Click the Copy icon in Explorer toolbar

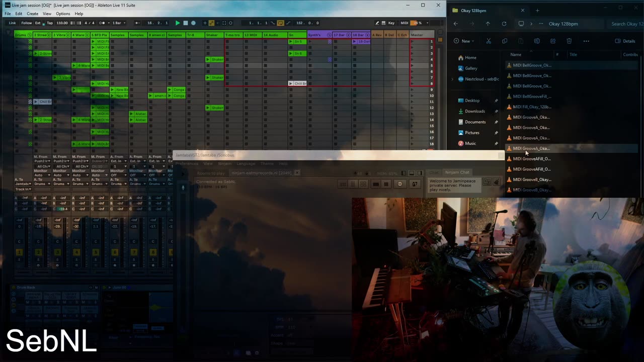[505, 41]
